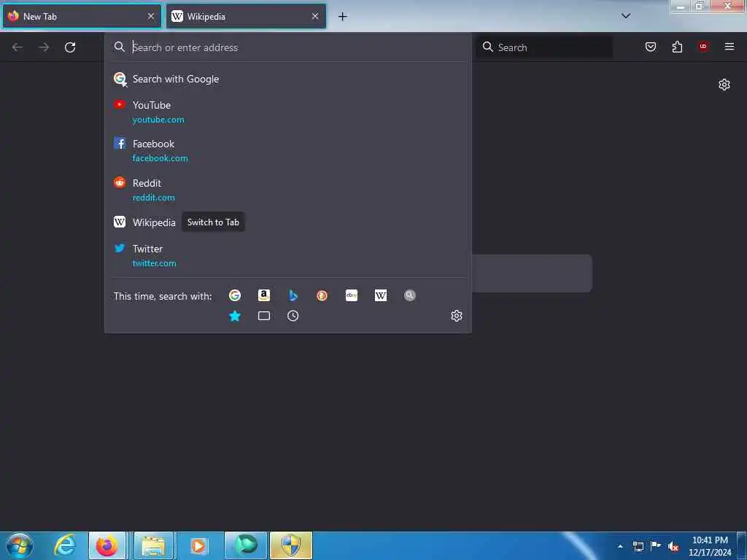Search this time with eBay icon

point(352,296)
